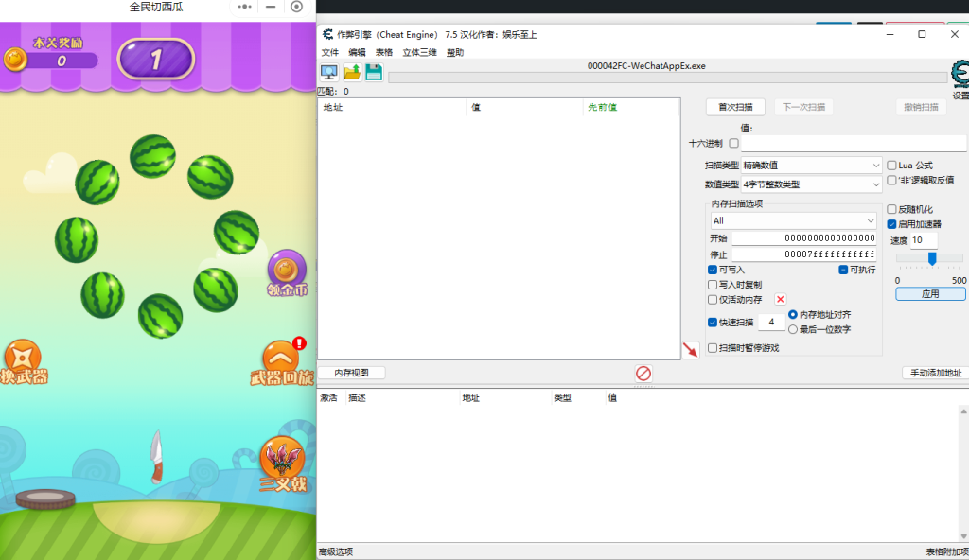Tap the 领金币 collect coins icon

point(287,273)
